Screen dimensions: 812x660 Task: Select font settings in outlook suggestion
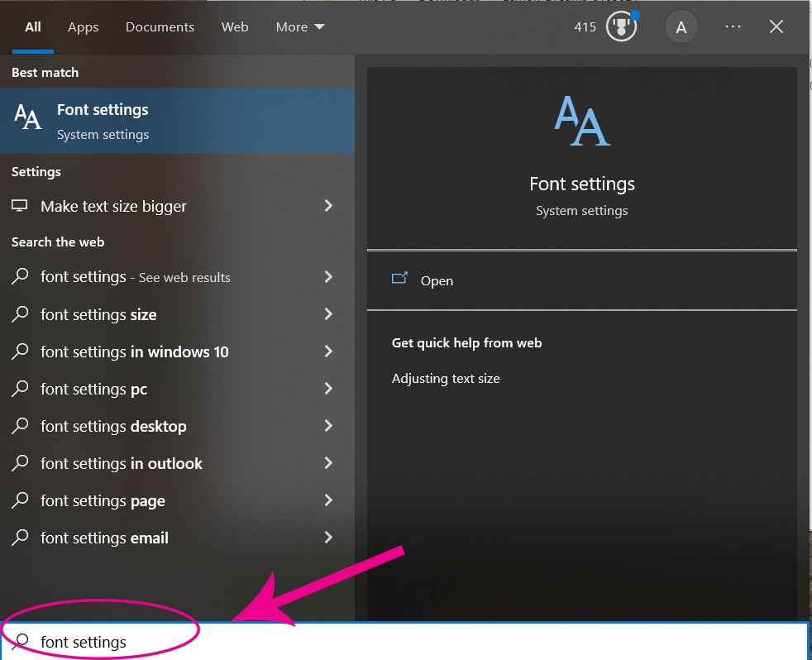pos(177,463)
